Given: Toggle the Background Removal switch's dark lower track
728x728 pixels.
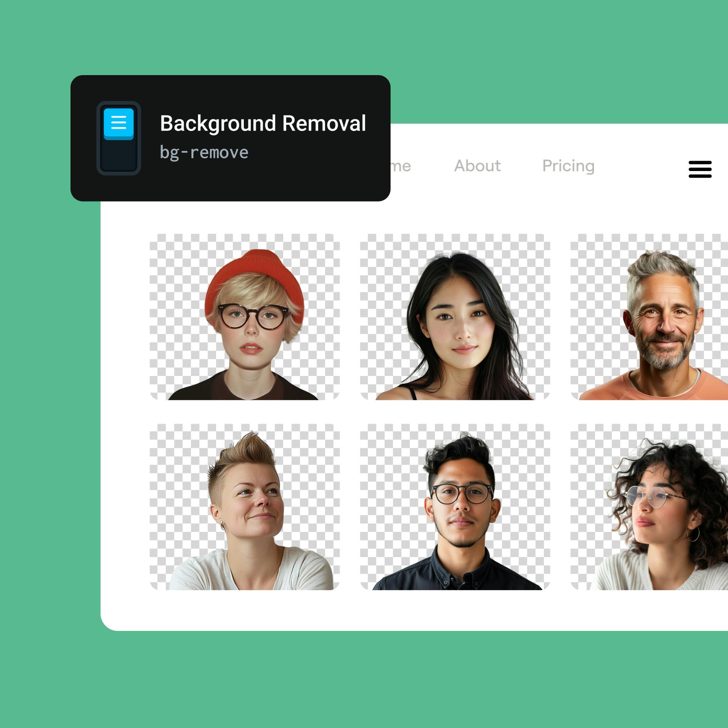Looking at the screenshot, I should pyautogui.click(x=118, y=155).
